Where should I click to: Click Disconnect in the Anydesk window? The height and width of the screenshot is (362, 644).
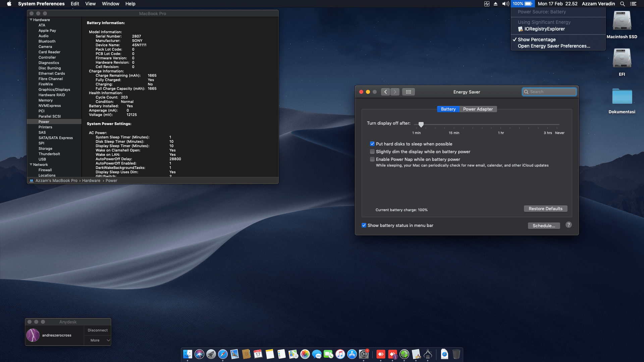tap(98, 330)
